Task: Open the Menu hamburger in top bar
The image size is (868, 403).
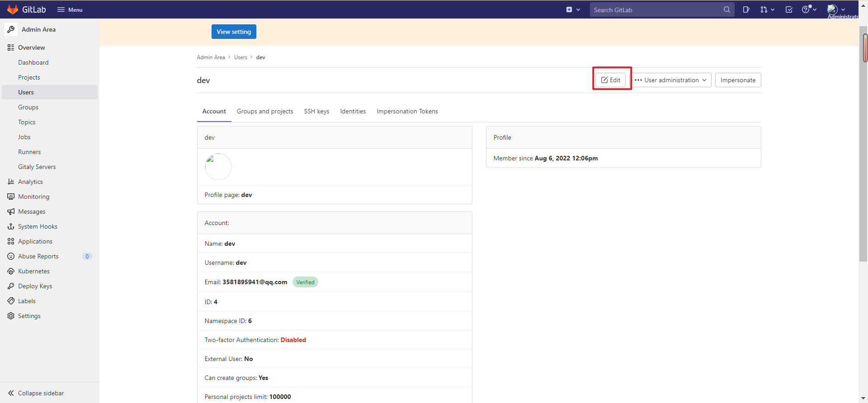Action: pyautogui.click(x=70, y=9)
